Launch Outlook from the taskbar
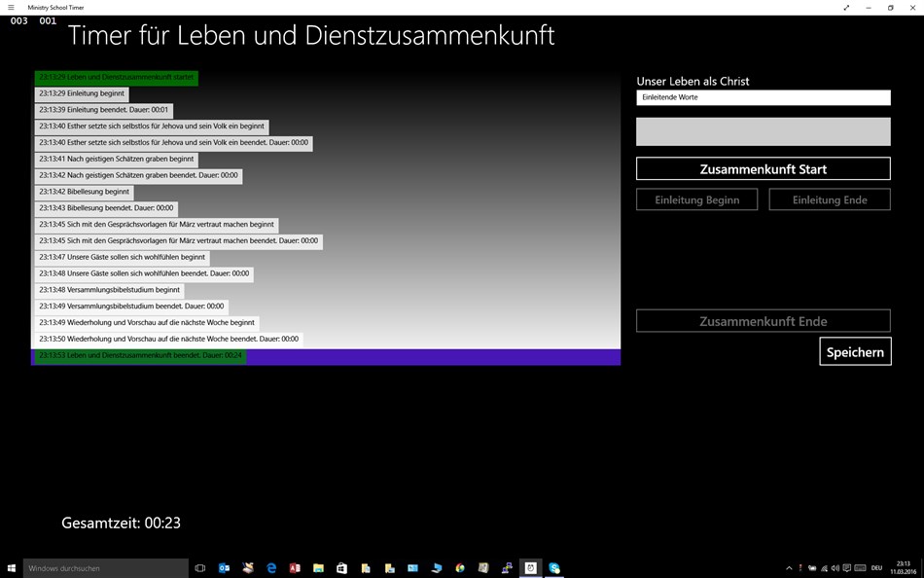 [x=224, y=568]
